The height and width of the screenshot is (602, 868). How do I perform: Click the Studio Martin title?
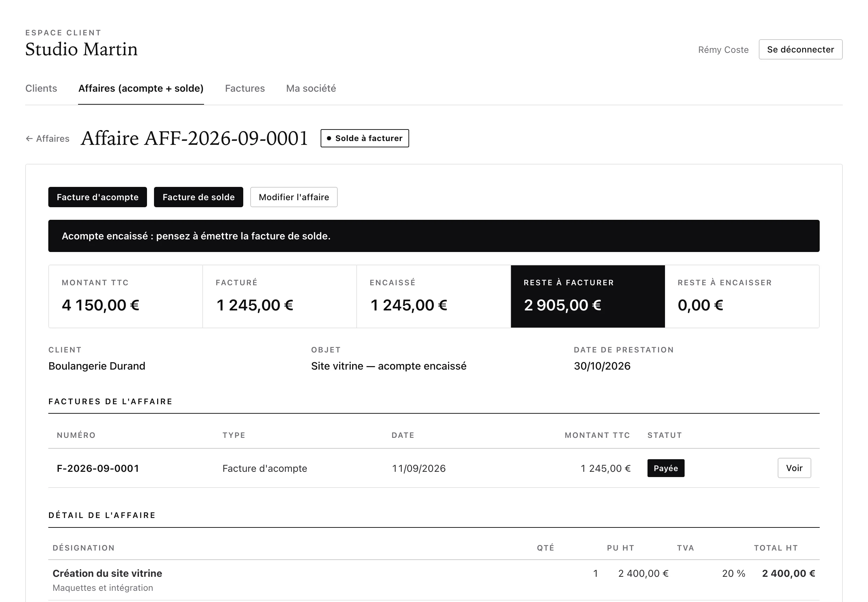point(82,49)
